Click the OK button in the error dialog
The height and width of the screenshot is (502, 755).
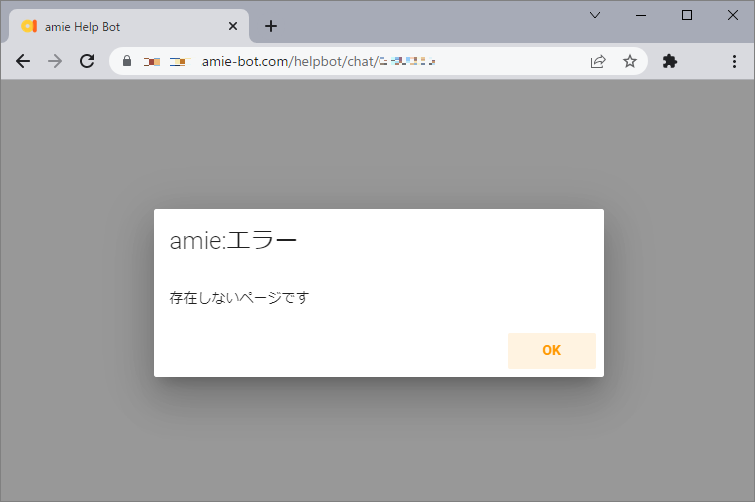coord(552,351)
